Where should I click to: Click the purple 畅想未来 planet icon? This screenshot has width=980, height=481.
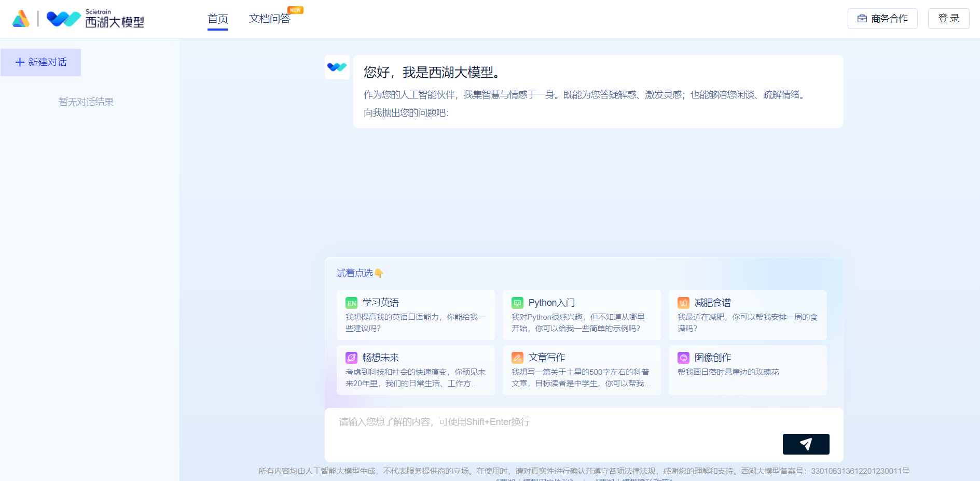pyautogui.click(x=351, y=358)
